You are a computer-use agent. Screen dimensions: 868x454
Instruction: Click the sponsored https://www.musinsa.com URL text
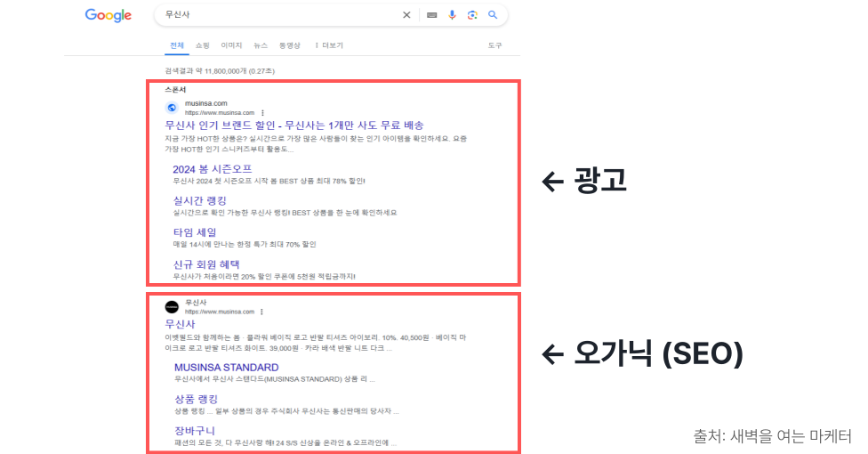(220, 112)
